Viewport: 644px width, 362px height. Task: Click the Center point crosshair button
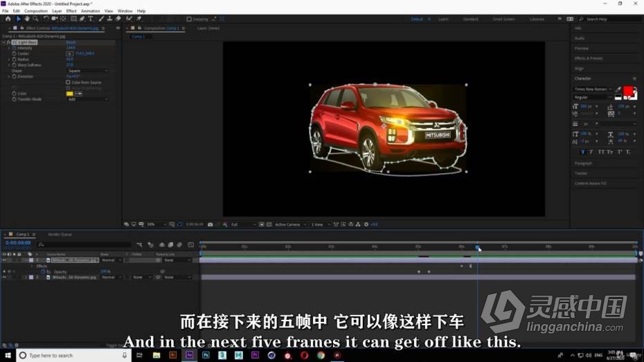69,53
